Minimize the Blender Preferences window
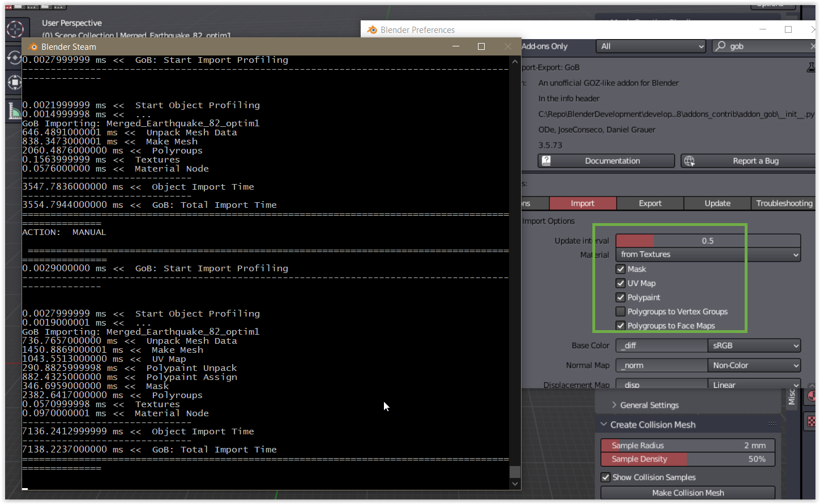This screenshot has height=504, width=820. (x=763, y=29)
